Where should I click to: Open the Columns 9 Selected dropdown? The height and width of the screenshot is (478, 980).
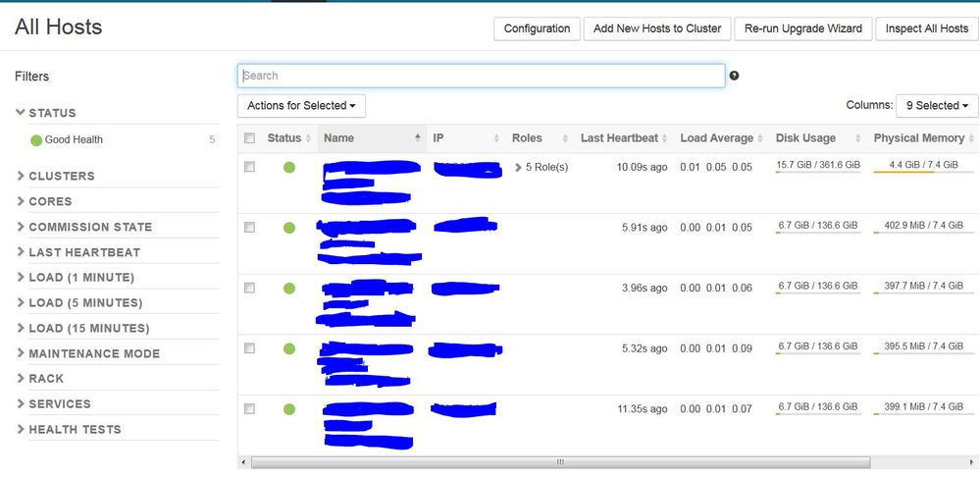click(937, 106)
